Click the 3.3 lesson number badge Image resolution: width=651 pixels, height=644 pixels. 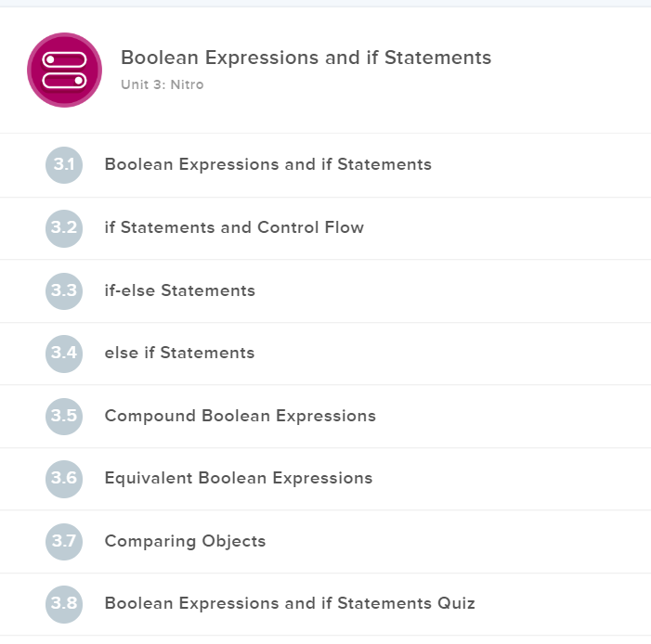64,290
